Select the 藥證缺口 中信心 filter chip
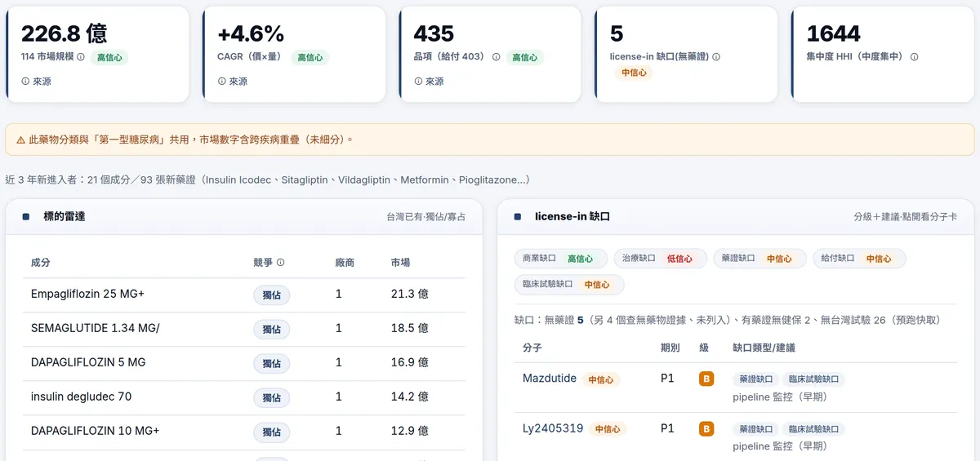Image resolution: width=980 pixels, height=461 pixels. [x=759, y=259]
